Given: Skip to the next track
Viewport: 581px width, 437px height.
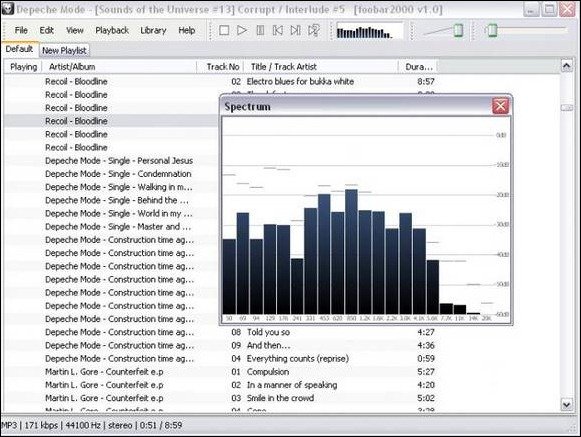Looking at the screenshot, I should click(x=295, y=30).
